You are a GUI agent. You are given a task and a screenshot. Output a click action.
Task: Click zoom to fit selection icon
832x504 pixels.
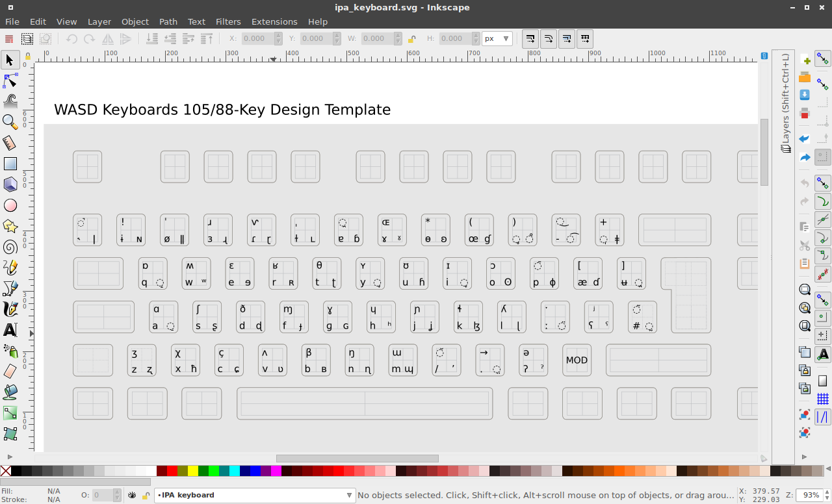pyautogui.click(x=805, y=290)
